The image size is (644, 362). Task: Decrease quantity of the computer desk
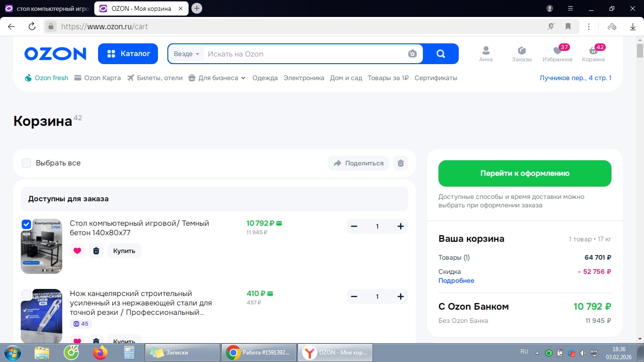(354, 226)
